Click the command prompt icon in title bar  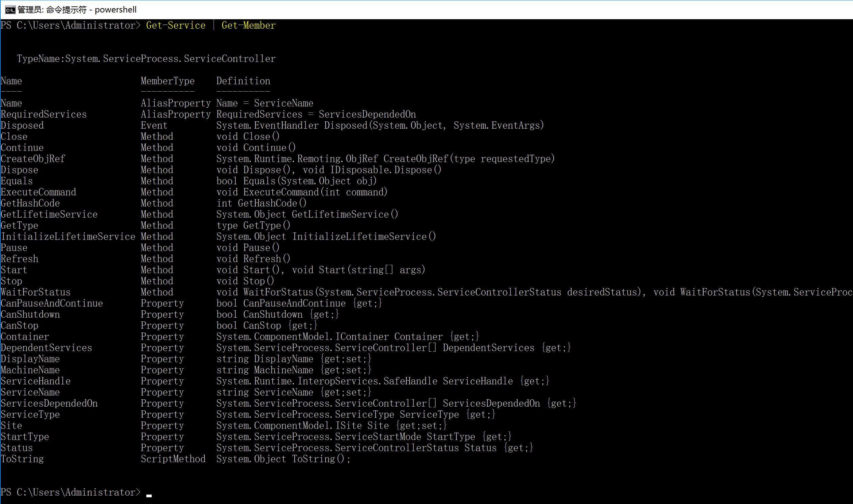click(10, 10)
